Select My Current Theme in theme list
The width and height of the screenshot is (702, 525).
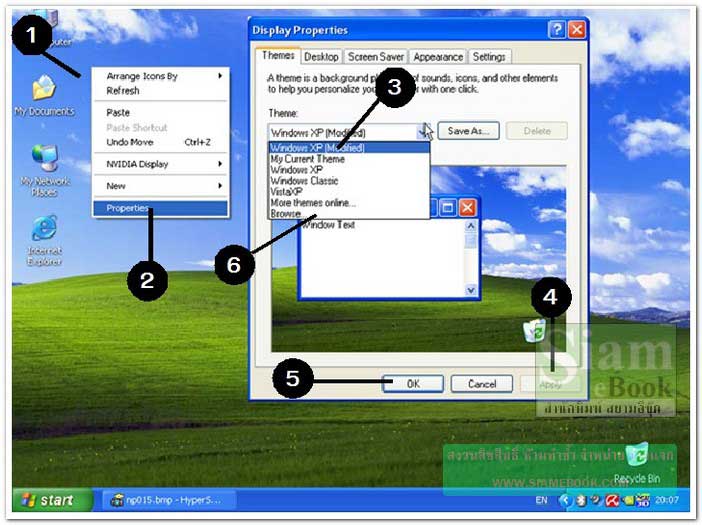click(x=349, y=159)
